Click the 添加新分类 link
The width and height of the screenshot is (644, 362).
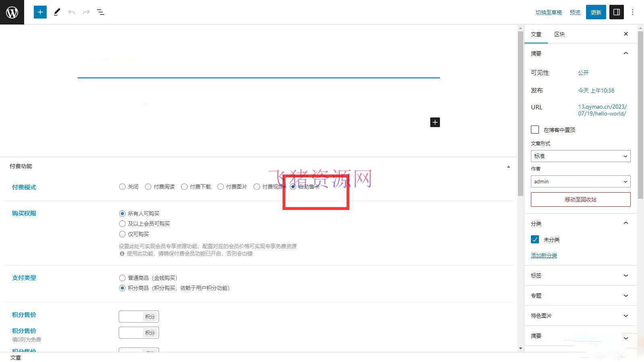point(543,255)
